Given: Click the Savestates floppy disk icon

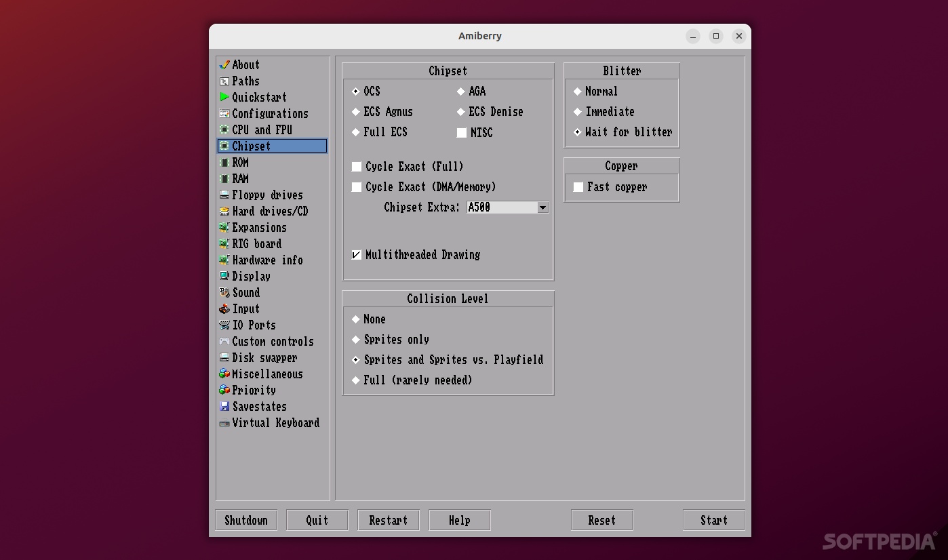Looking at the screenshot, I should pyautogui.click(x=224, y=407).
